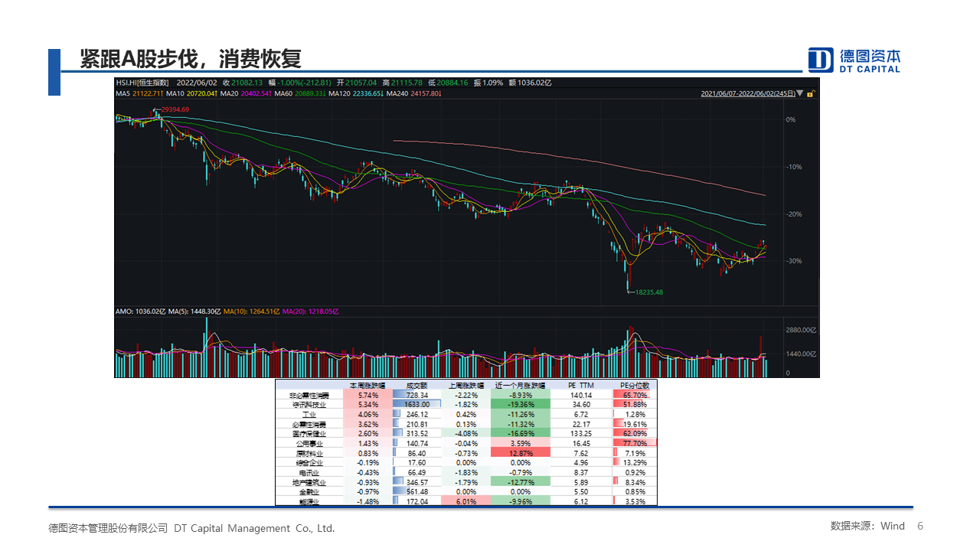Click the PE分位数 column header

point(634,386)
